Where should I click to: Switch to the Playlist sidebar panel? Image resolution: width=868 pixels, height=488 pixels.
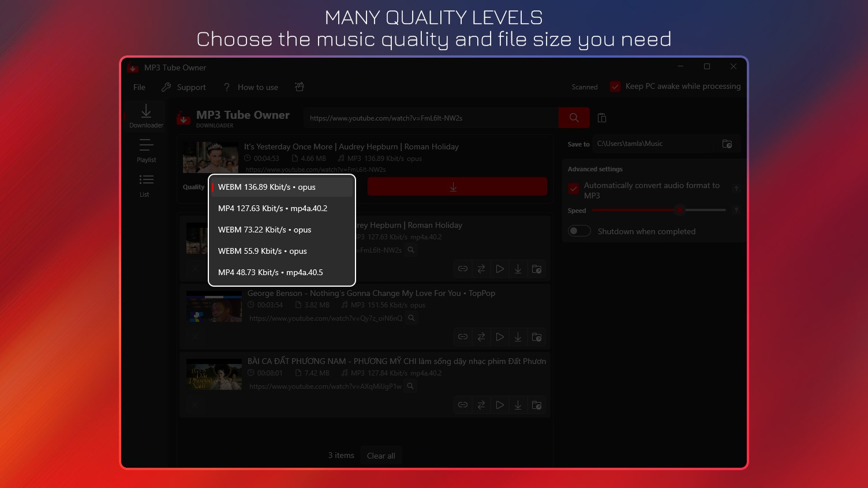(x=145, y=151)
